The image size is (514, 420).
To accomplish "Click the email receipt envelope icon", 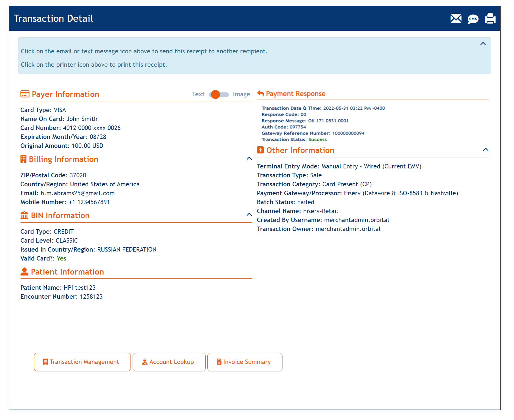I will (456, 18).
